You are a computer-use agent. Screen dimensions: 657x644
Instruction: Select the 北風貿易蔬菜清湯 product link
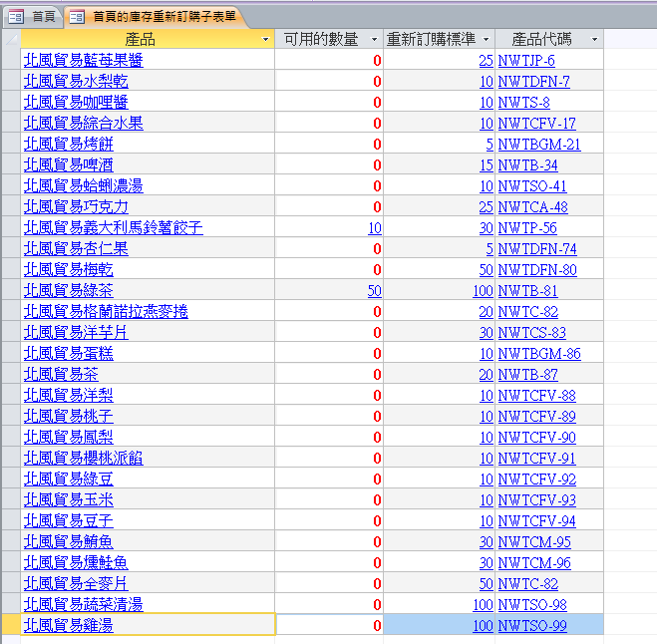pos(84,604)
